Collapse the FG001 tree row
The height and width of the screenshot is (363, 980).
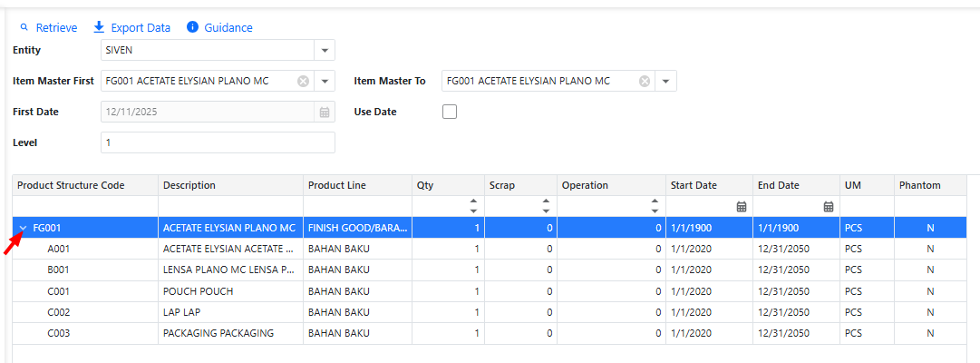point(24,228)
